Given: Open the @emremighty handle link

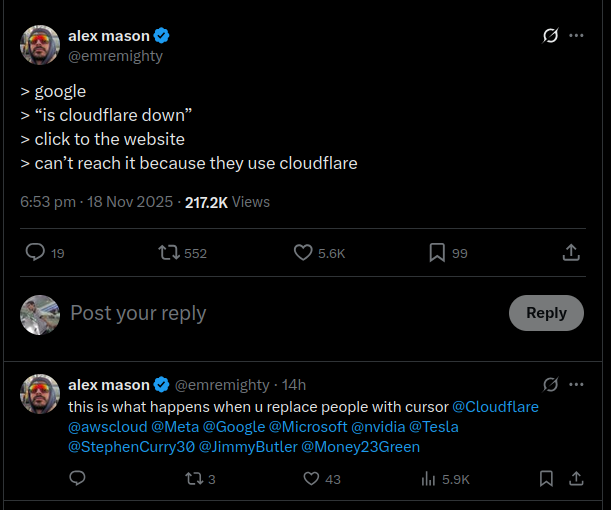Looking at the screenshot, I should click(115, 56).
